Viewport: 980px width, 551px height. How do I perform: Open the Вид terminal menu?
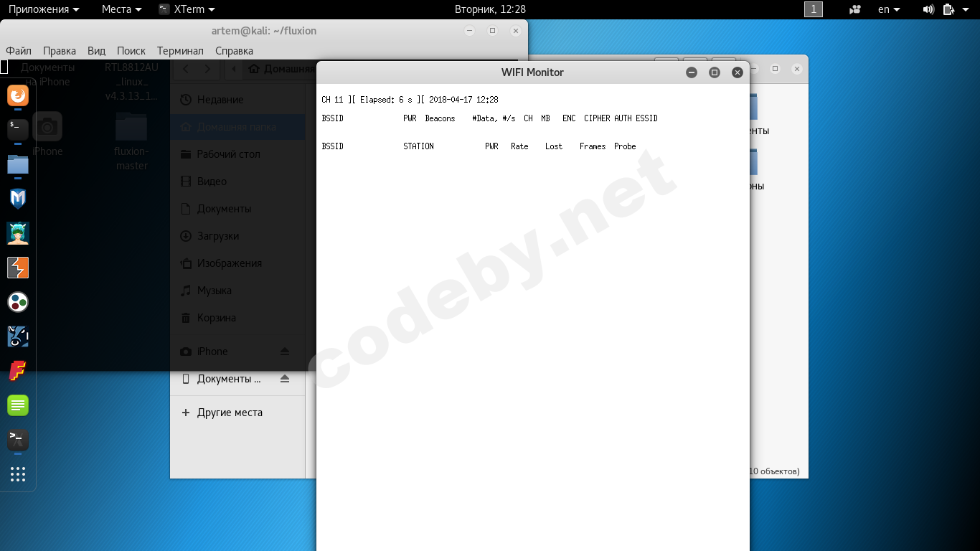[x=96, y=51]
